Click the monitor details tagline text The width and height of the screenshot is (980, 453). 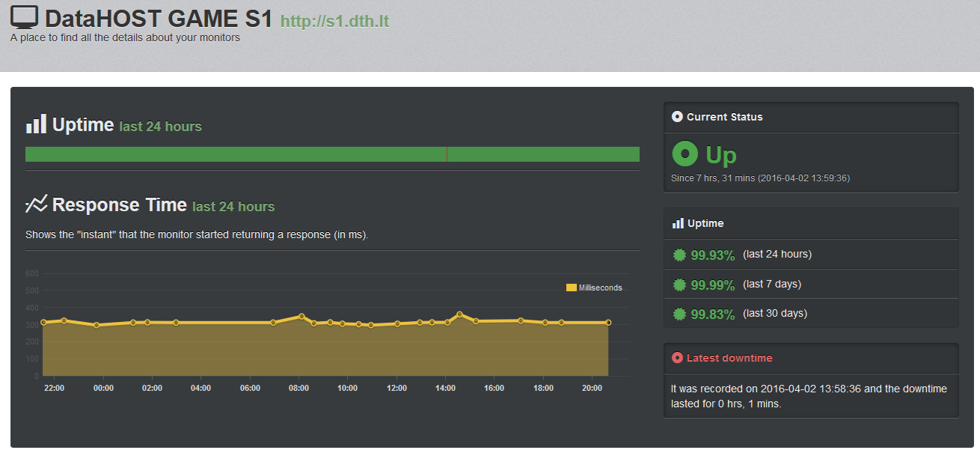click(x=126, y=37)
